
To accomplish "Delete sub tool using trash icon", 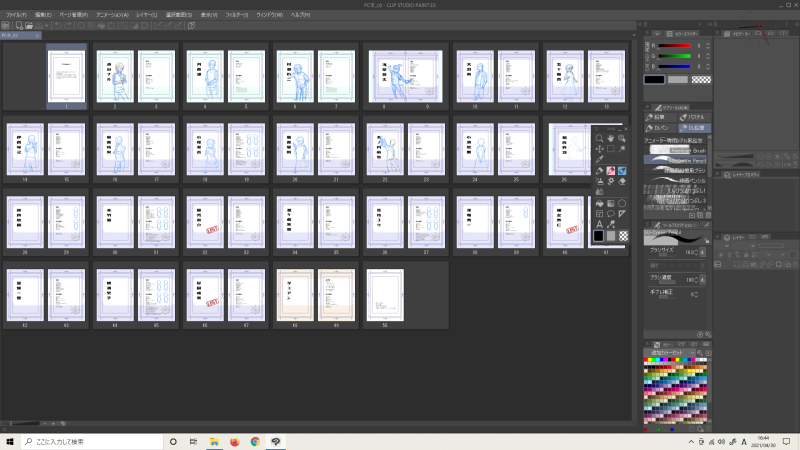I will 708,215.
